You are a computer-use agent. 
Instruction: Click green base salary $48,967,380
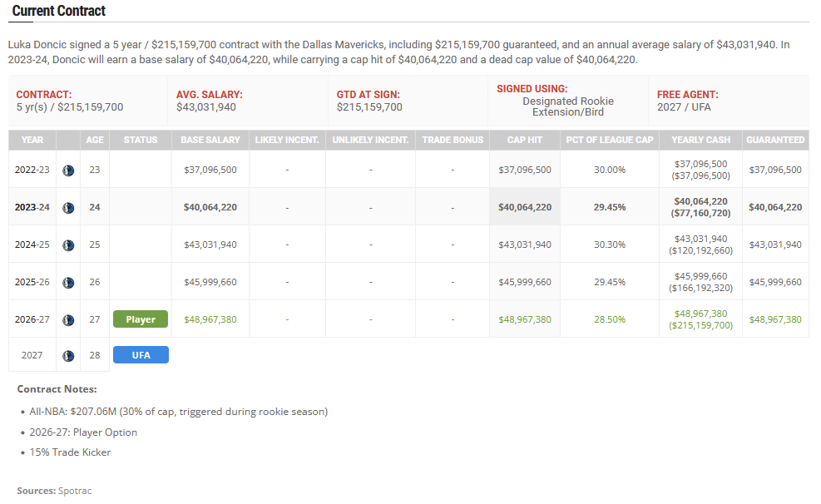(x=210, y=319)
